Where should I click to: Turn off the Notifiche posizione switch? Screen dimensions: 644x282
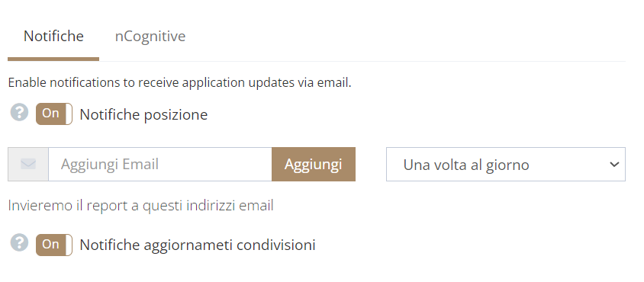pos(54,114)
